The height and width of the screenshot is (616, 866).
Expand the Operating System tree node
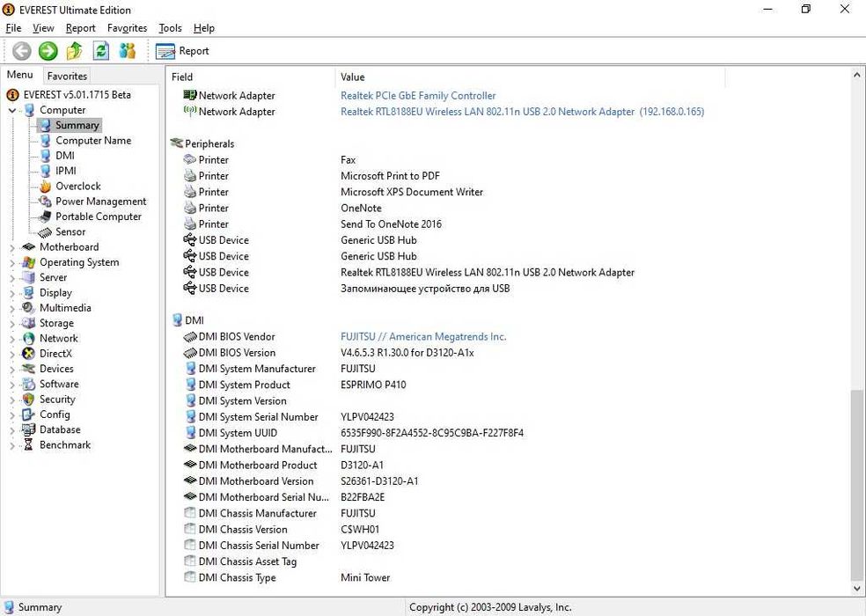[x=12, y=263]
